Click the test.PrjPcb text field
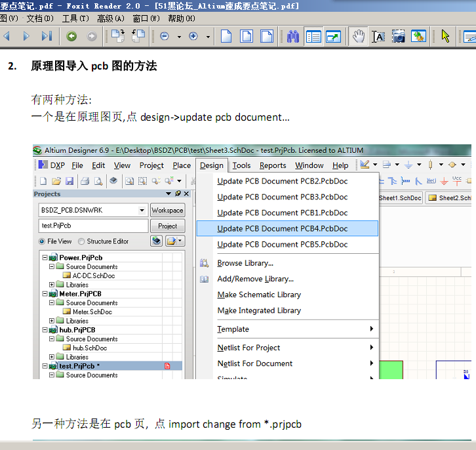This screenshot has width=476, height=450. (x=93, y=226)
